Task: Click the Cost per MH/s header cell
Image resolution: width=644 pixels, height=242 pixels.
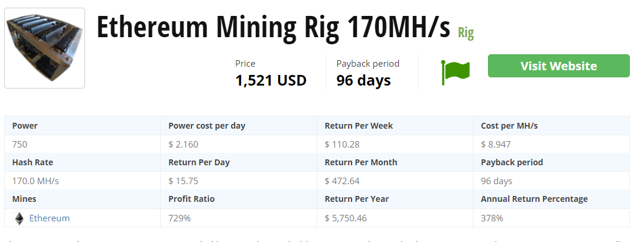Action: pyautogui.click(x=551, y=126)
